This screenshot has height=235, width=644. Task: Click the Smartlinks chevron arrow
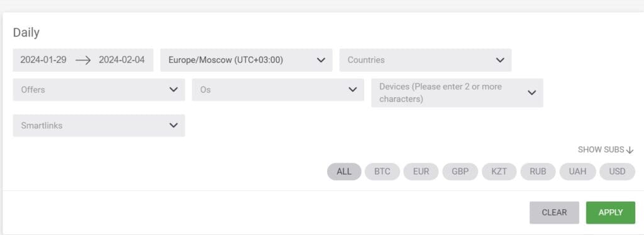click(x=174, y=126)
